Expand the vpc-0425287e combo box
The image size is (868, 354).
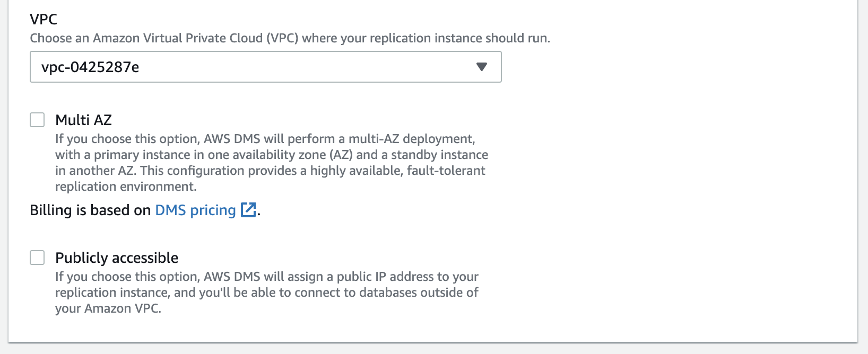265,67
